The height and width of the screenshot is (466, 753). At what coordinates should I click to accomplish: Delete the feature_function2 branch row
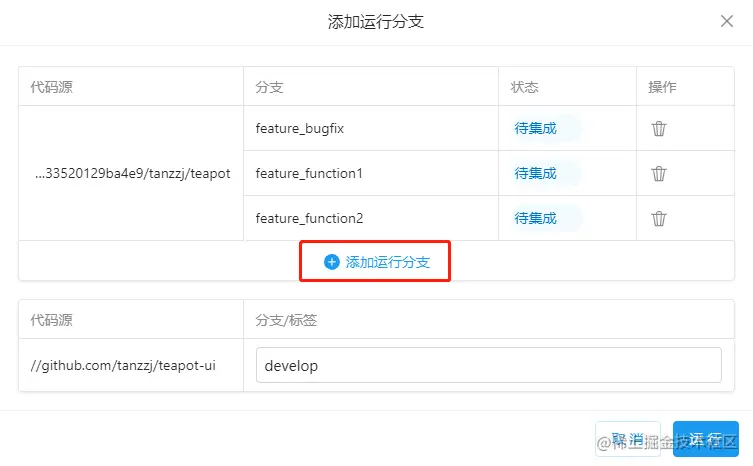658,219
